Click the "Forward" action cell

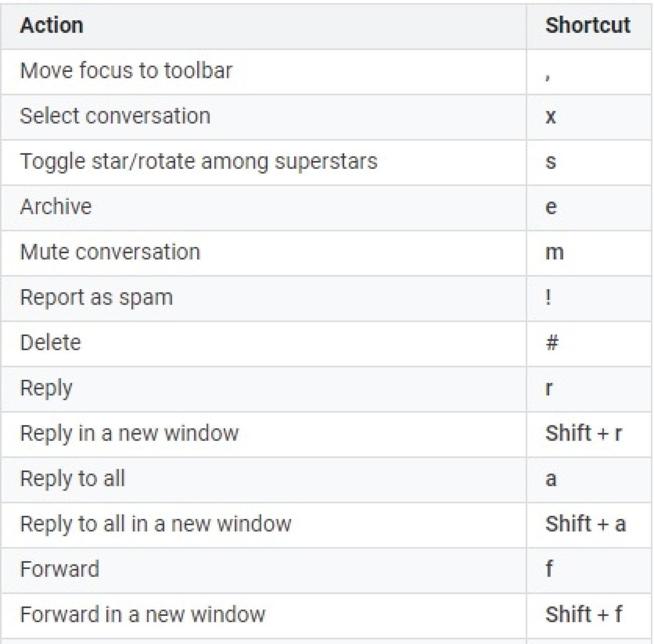point(59,569)
